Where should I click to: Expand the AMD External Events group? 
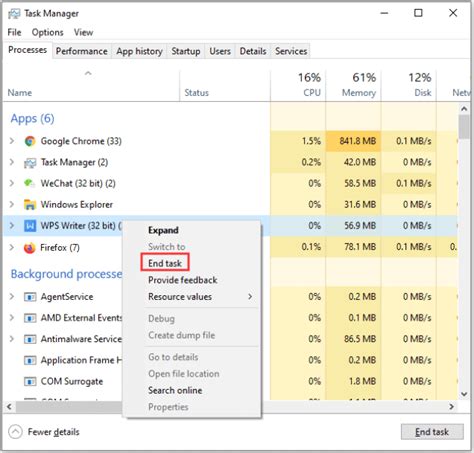12,318
